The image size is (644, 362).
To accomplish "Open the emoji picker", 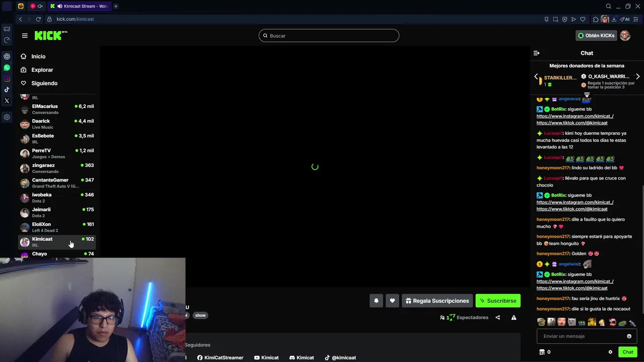I will (x=629, y=336).
